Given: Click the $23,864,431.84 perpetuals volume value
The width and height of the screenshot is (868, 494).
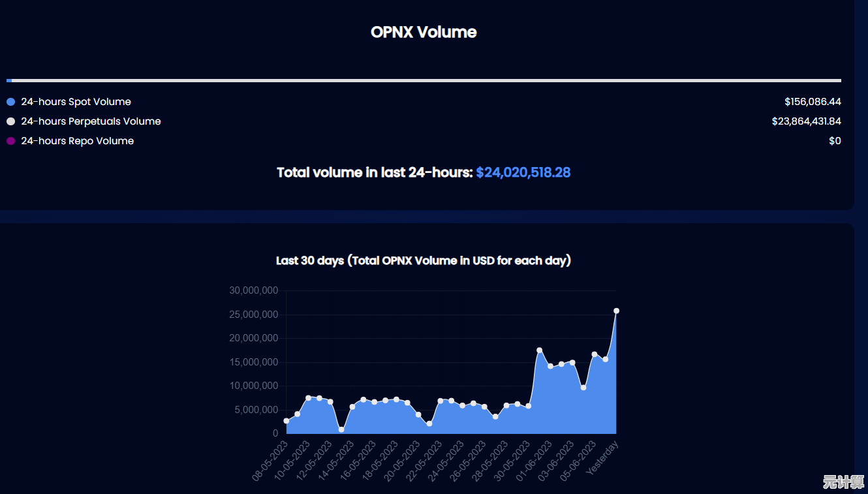Looking at the screenshot, I should (x=806, y=121).
